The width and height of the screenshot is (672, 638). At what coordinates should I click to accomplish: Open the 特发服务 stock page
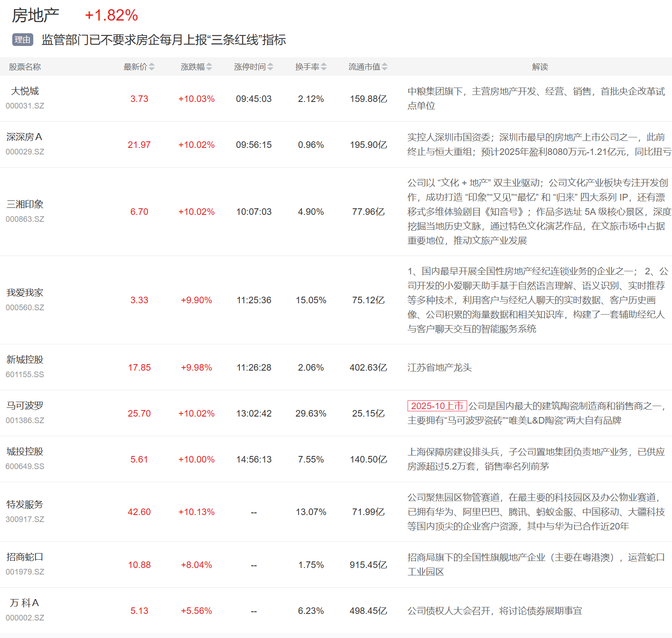click(25, 505)
